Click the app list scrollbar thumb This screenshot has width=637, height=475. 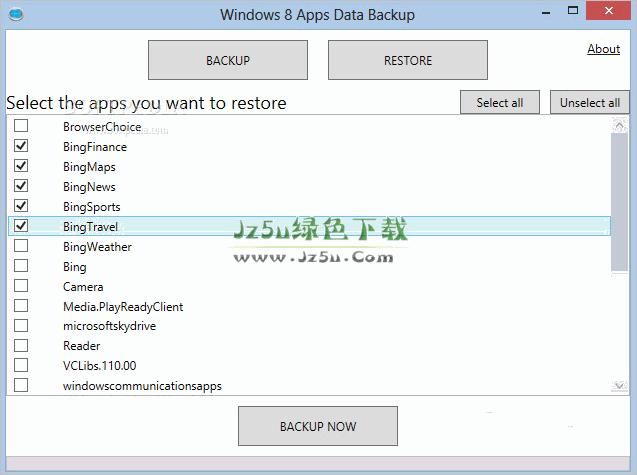pos(620,202)
